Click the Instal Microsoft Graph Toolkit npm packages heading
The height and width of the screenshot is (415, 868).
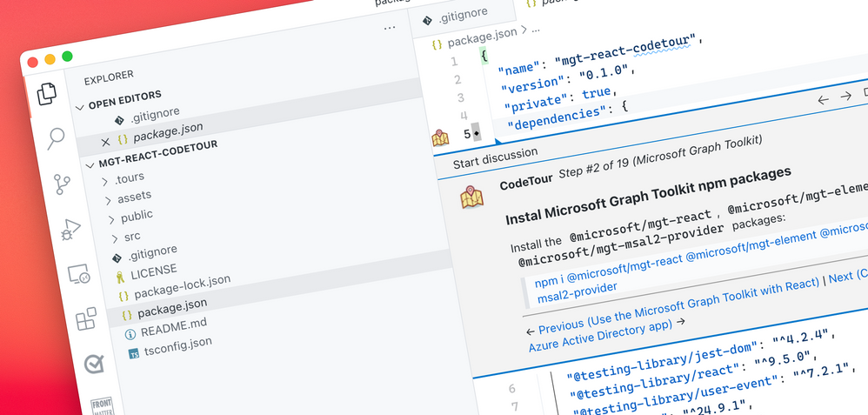(648, 196)
